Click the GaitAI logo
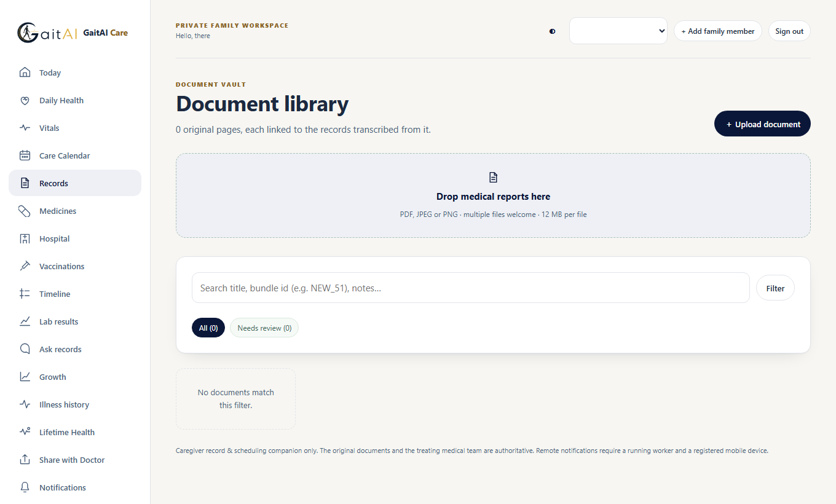The width and height of the screenshot is (836, 504). 47,33
